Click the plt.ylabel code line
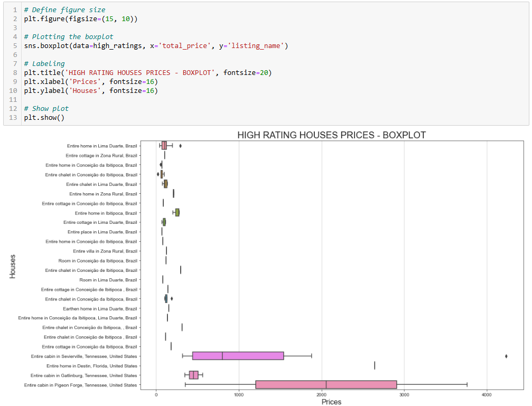Screen dimensions: 532x406 [x=90, y=91]
